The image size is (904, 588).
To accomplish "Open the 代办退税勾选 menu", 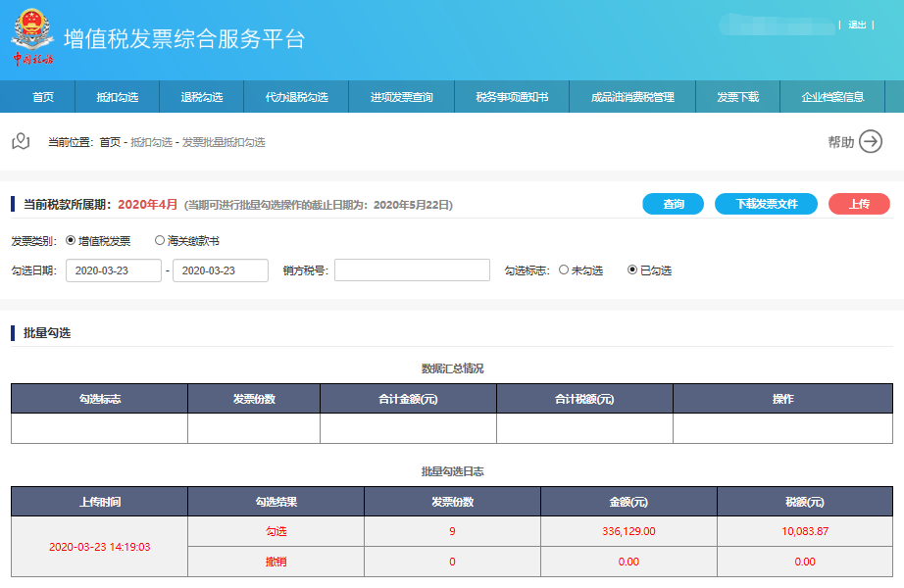I will [296, 97].
